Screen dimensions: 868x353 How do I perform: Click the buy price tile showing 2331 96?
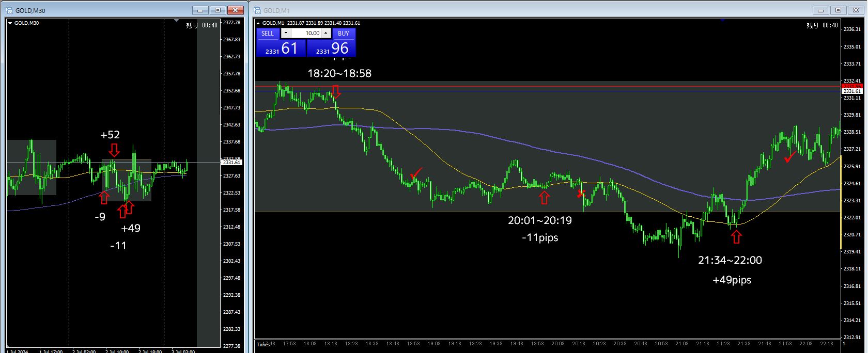coord(331,49)
